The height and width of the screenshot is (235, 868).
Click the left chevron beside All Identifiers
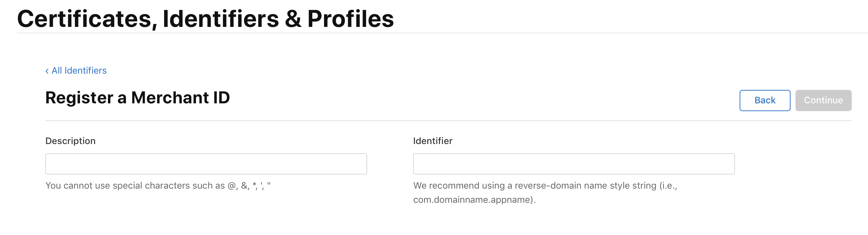pos(47,71)
